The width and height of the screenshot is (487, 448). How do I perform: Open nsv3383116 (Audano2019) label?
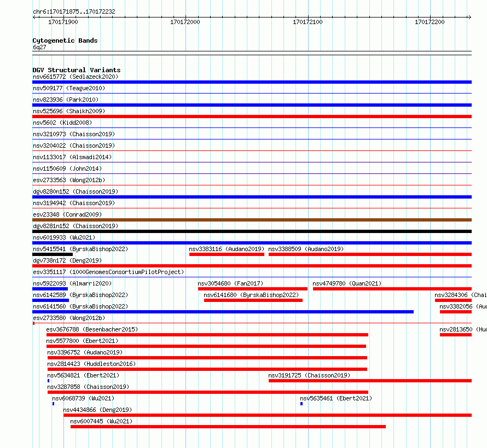coord(227,249)
